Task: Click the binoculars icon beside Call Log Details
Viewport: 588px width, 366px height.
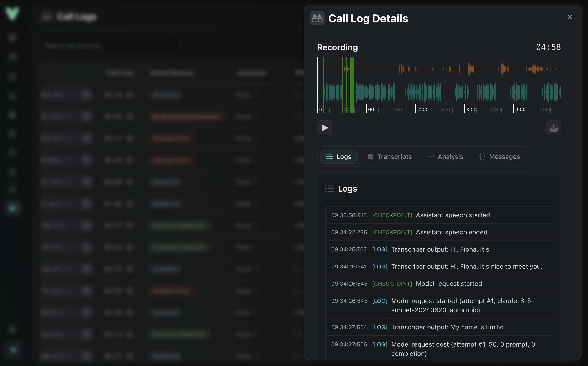Action: click(317, 18)
